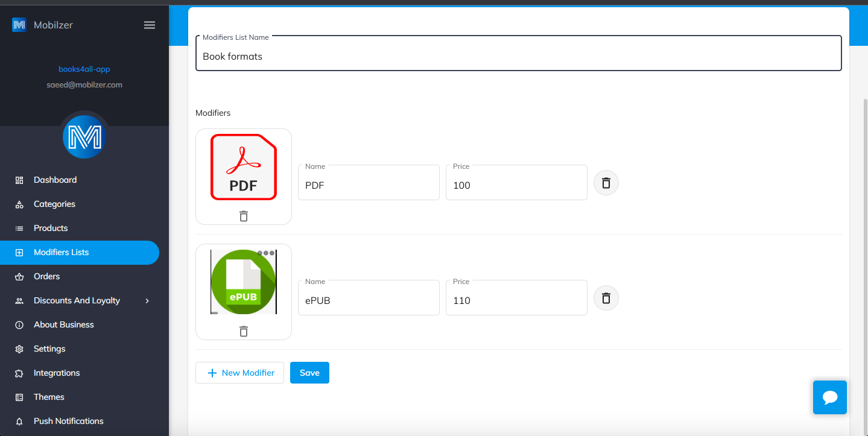Remove the PDF image using its trash icon
The width and height of the screenshot is (868, 436).
click(x=244, y=216)
